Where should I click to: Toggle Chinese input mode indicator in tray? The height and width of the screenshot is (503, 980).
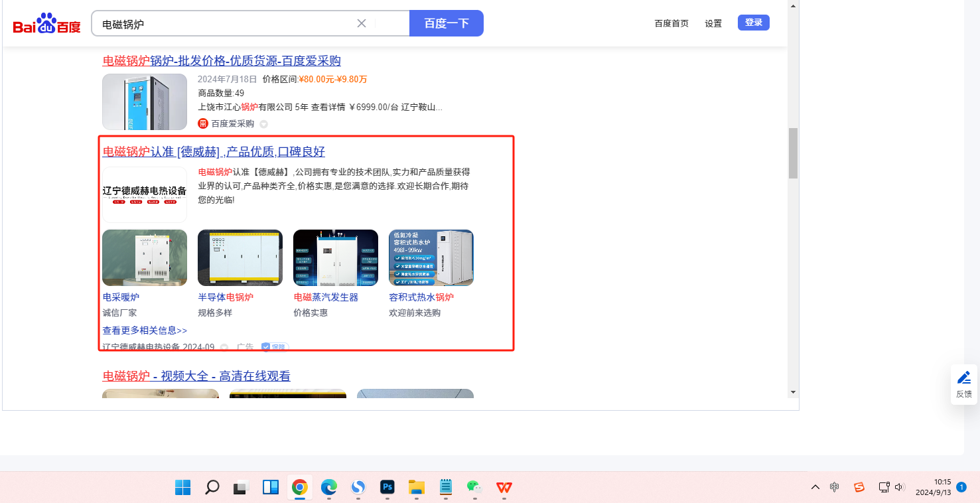835,487
